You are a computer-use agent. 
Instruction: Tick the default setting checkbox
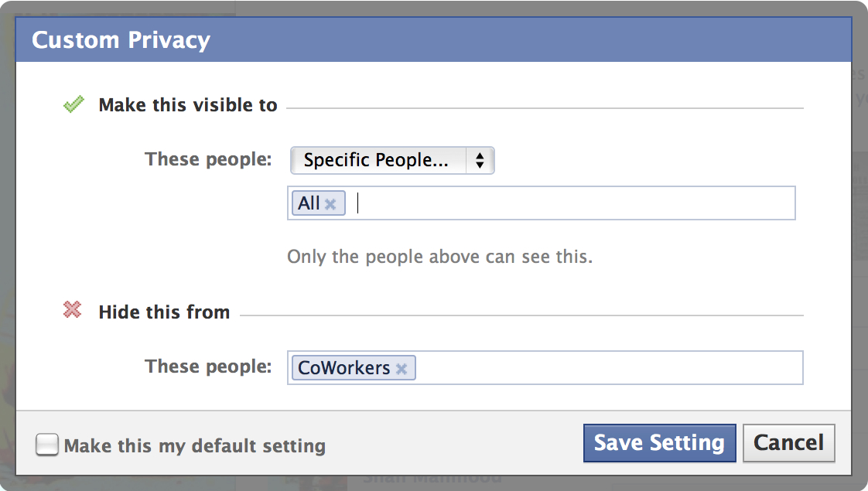(47, 445)
